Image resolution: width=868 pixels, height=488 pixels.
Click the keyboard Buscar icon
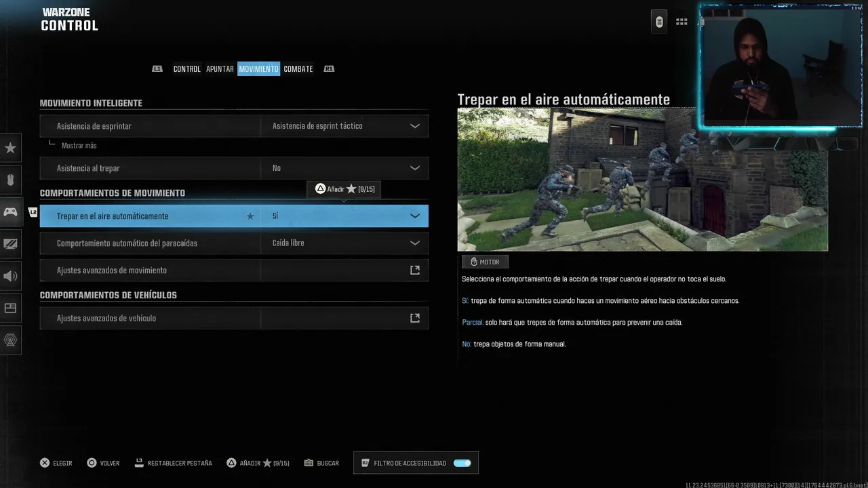309,463
